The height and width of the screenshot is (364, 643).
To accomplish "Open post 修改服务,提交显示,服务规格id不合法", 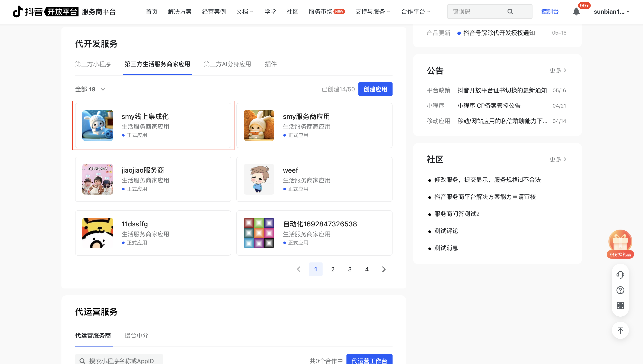I will pos(487,180).
